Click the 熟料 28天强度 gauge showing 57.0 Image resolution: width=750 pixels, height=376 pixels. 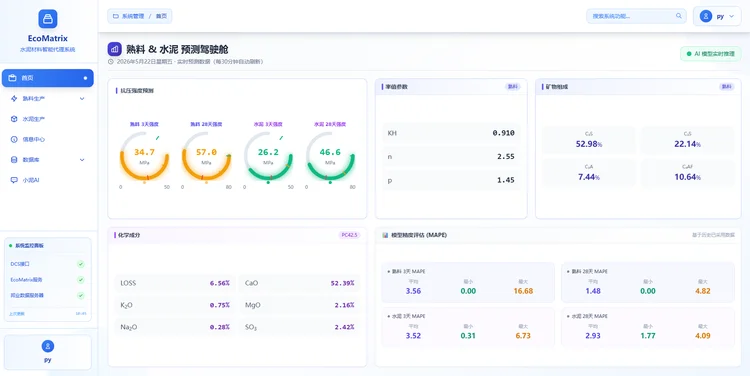pos(206,156)
